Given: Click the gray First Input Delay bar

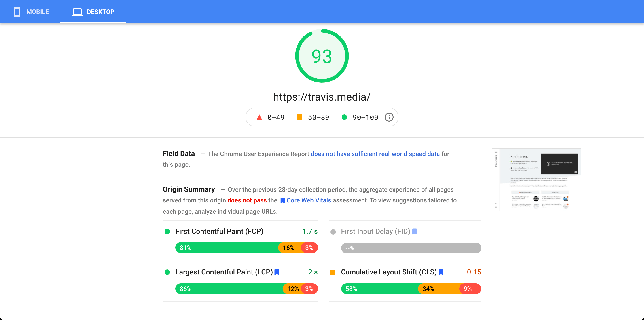Looking at the screenshot, I should point(411,248).
